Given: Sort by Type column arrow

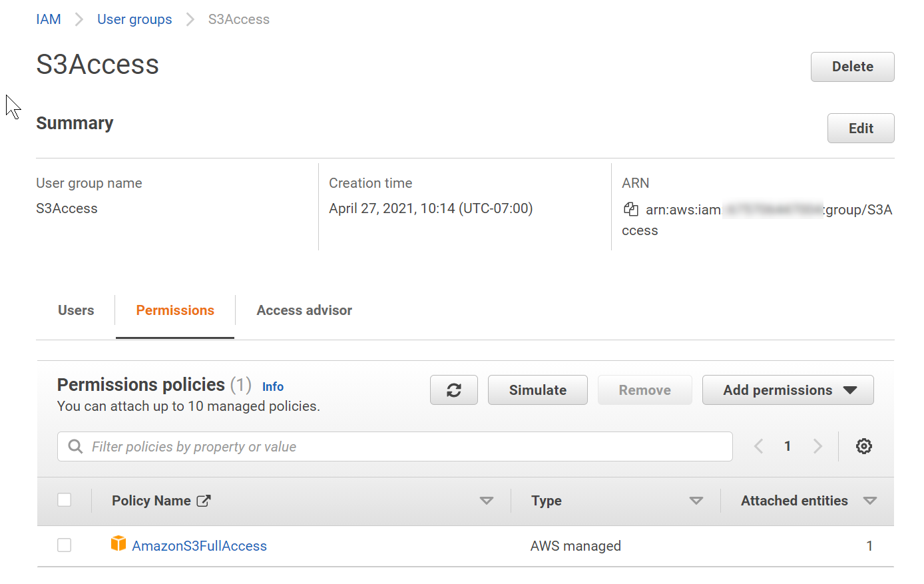Looking at the screenshot, I should 696,501.
